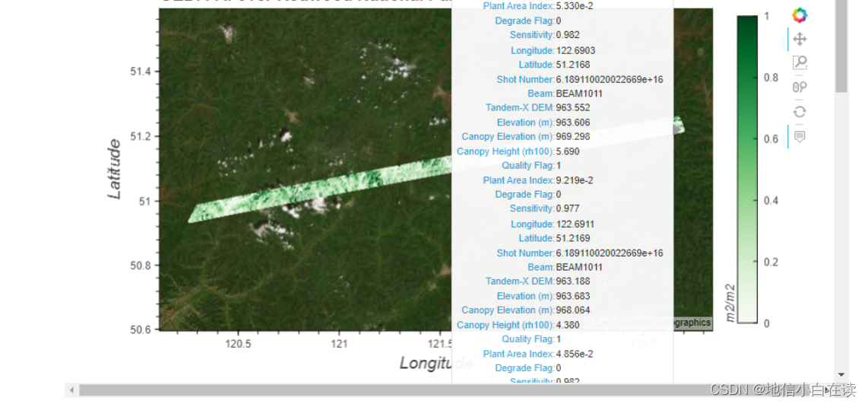This screenshot has width=868, height=404.
Task: Click the 120.5 longitude tick label
Action: click(x=239, y=344)
